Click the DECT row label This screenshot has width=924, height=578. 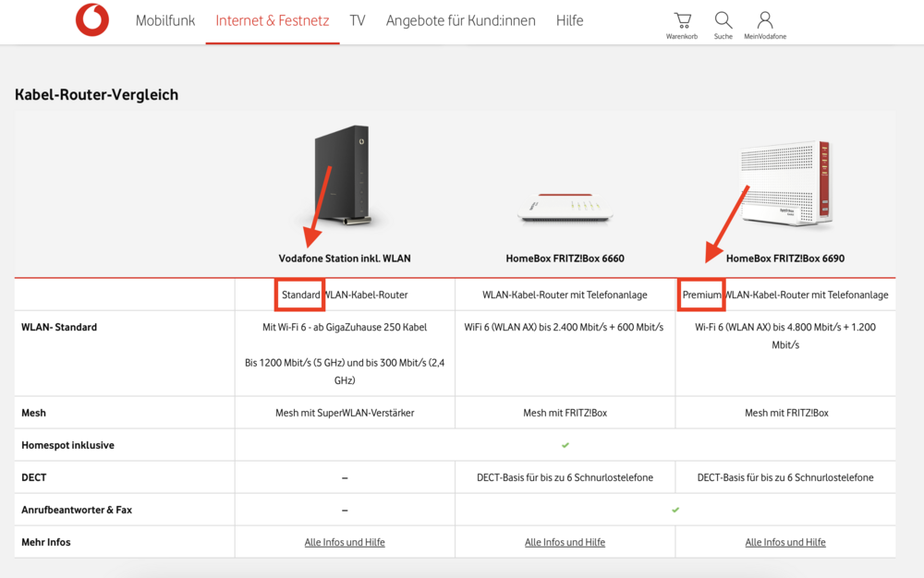coord(33,478)
